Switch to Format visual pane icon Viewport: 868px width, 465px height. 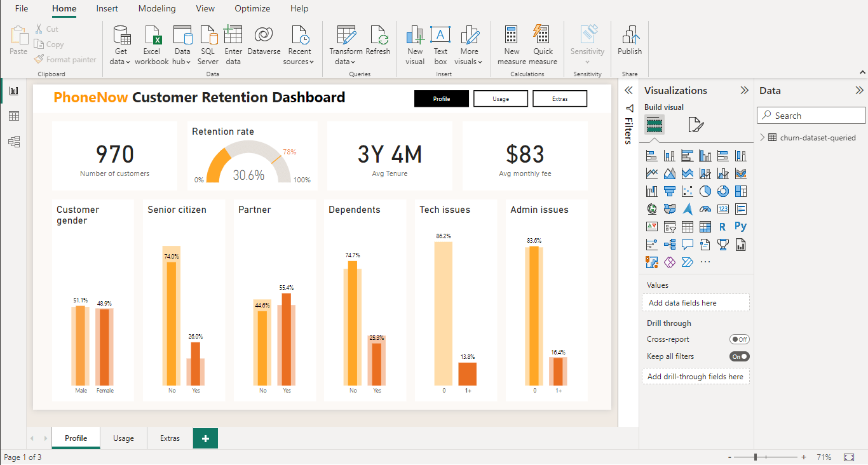[x=696, y=125]
